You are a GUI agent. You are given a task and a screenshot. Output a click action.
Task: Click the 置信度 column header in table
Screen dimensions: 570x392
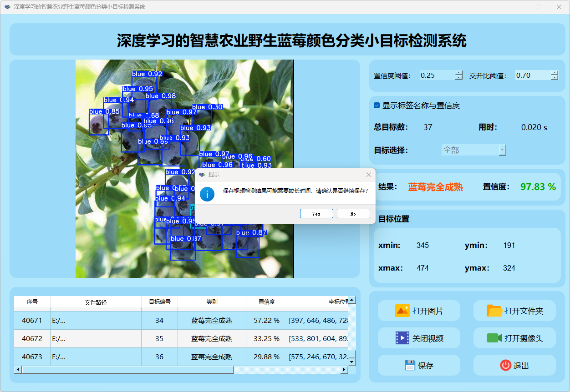click(x=266, y=302)
